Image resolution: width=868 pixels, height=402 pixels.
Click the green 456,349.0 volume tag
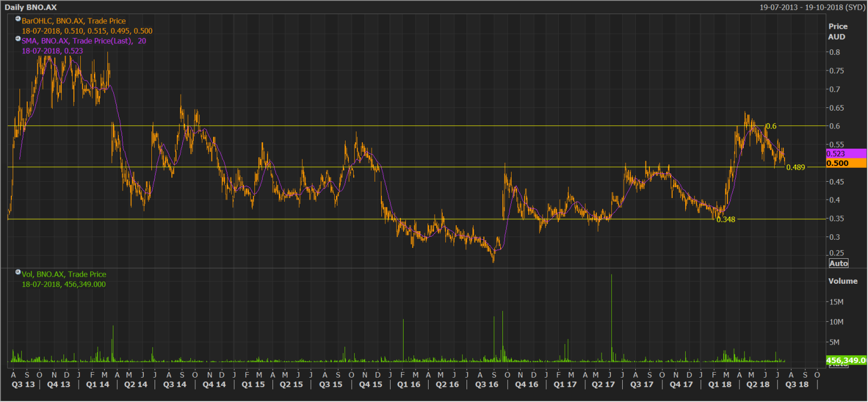pyautogui.click(x=846, y=360)
